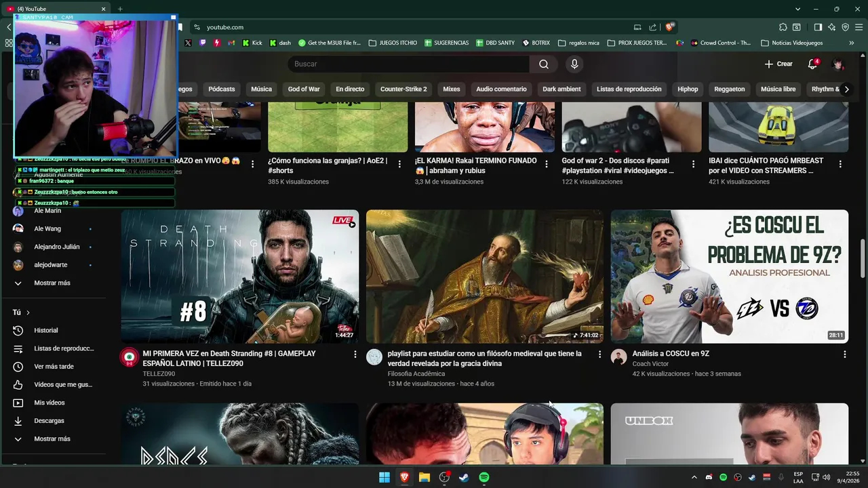Expand the regalos mica bookmark folder

578,43
